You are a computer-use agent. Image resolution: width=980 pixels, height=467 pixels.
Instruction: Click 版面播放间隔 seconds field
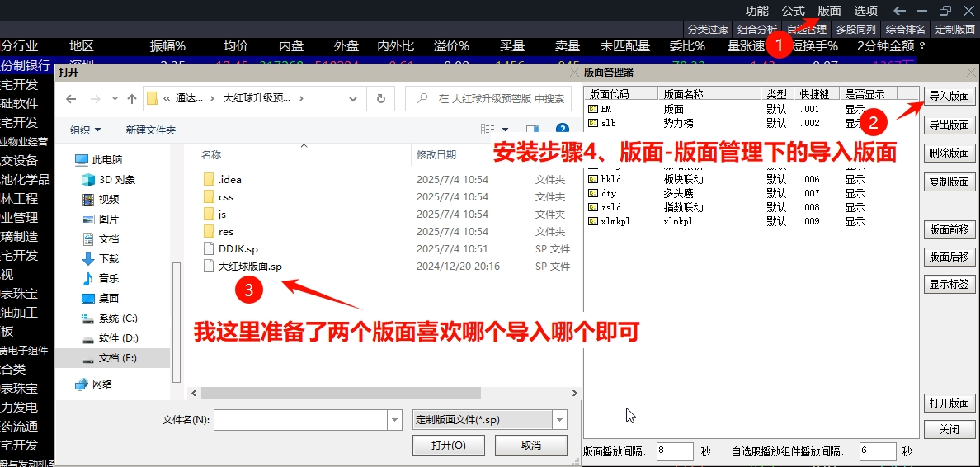(x=675, y=451)
